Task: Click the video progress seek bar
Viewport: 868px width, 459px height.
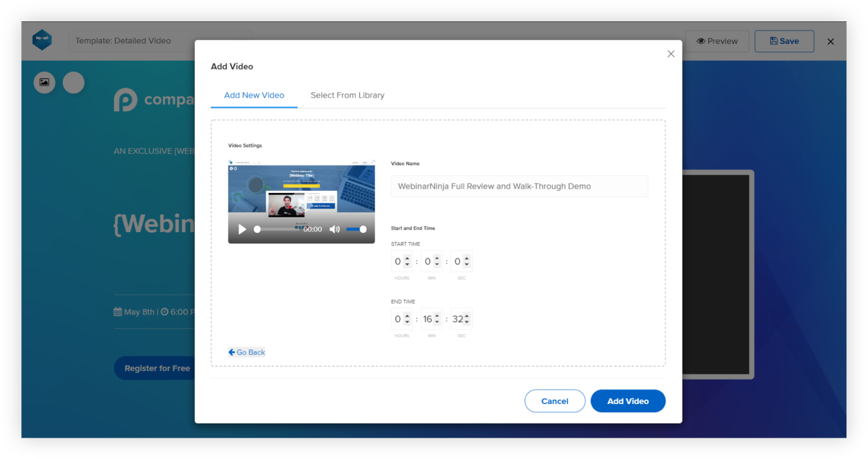Action: coord(277,229)
